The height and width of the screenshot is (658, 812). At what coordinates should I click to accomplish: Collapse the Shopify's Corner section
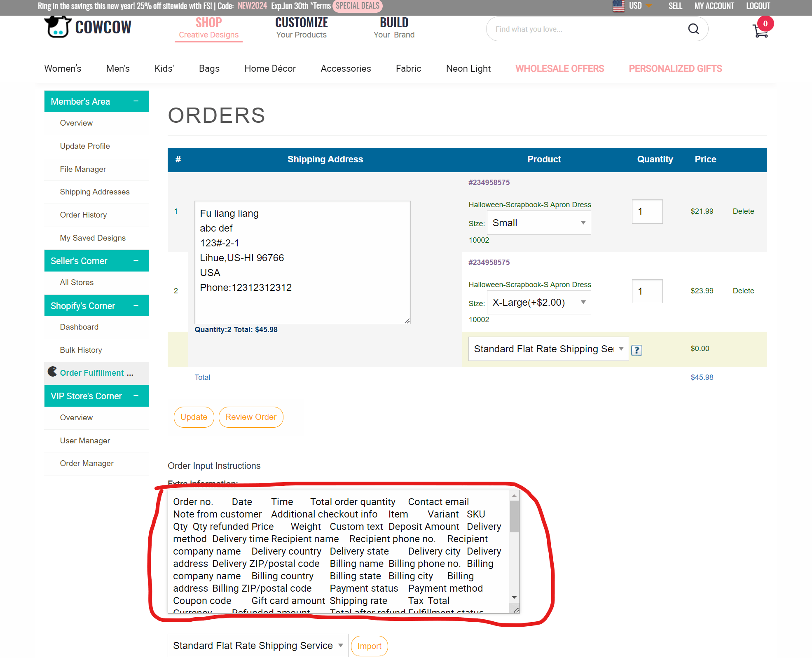pyautogui.click(x=136, y=306)
